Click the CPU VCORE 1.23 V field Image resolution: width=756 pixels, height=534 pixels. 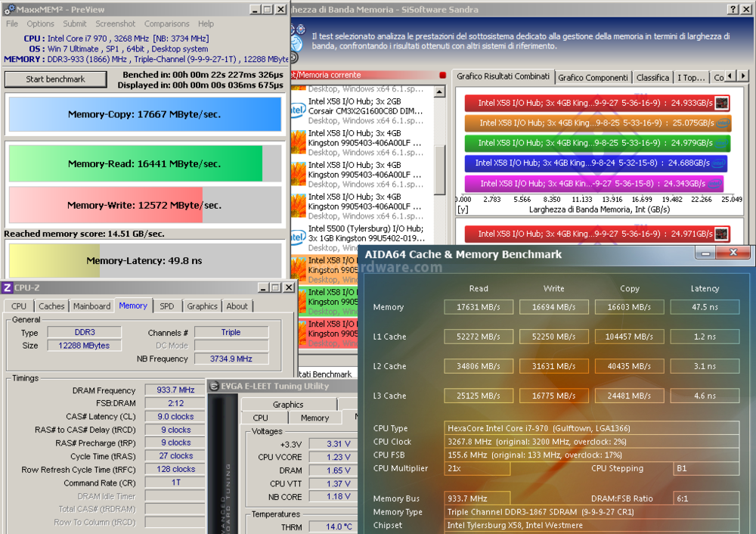coord(333,457)
